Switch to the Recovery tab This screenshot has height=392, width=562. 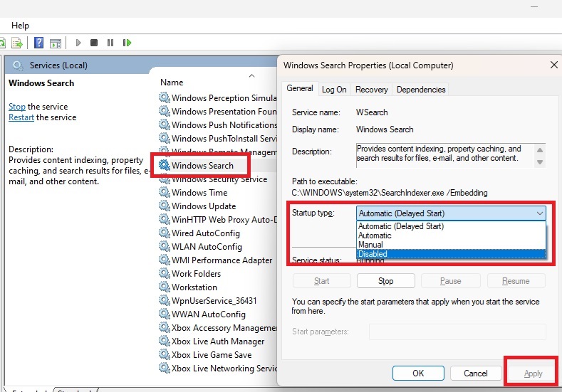[x=371, y=90]
